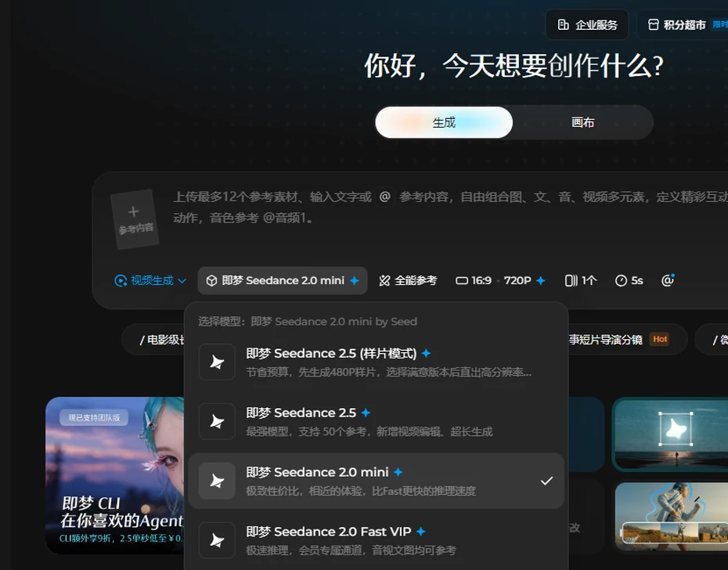Open the seaside selection-frame thumbnail card
The image size is (728, 570).
click(670, 435)
